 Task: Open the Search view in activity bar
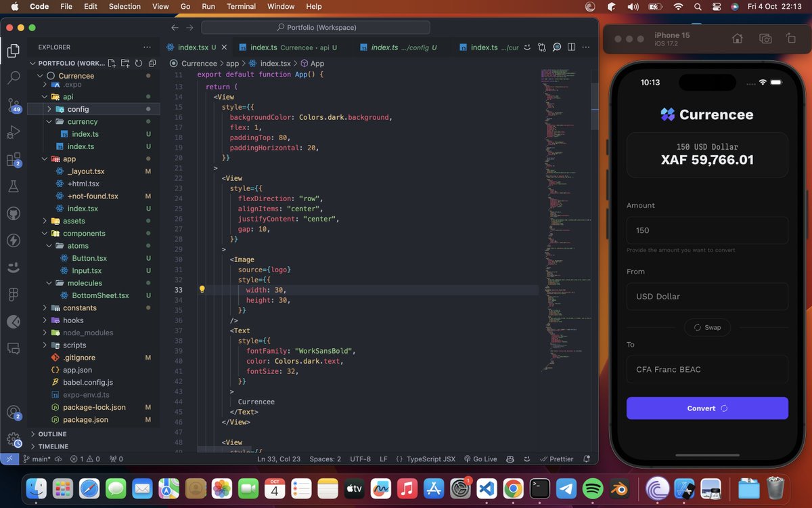click(x=13, y=77)
